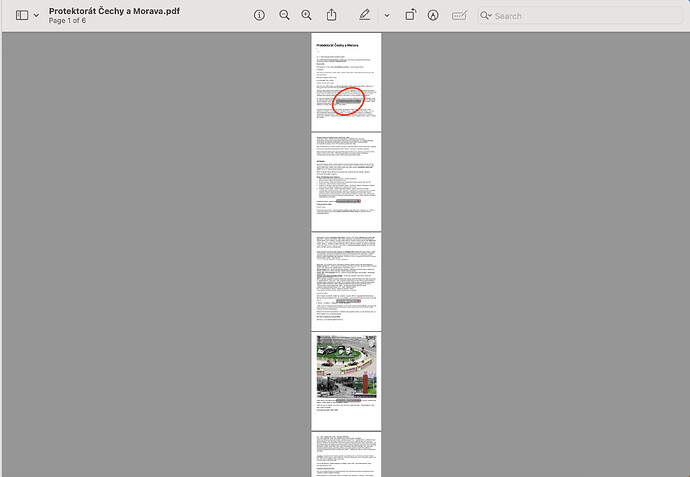Select the second page of the document

(x=346, y=181)
